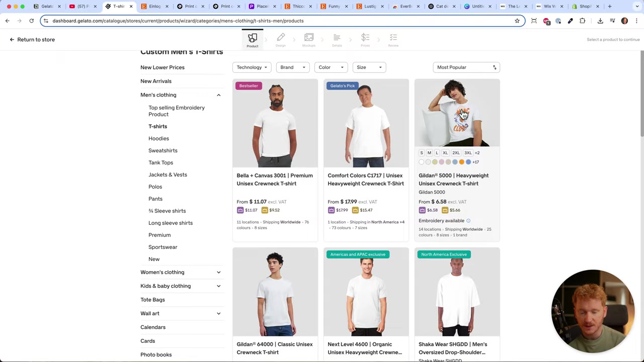Viewport: 644px width, 362px height.
Task: Select size S on Gildan 5000
Action: click(x=422, y=153)
